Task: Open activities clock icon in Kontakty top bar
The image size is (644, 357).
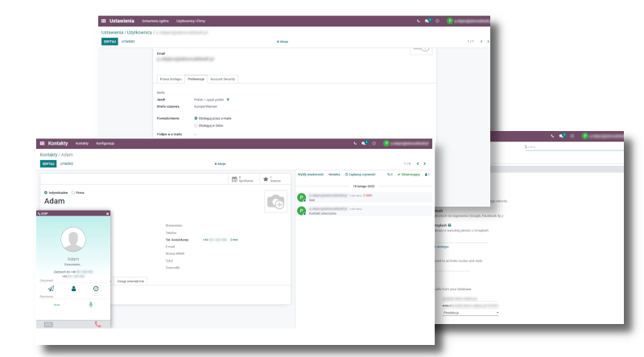Action: click(x=374, y=143)
